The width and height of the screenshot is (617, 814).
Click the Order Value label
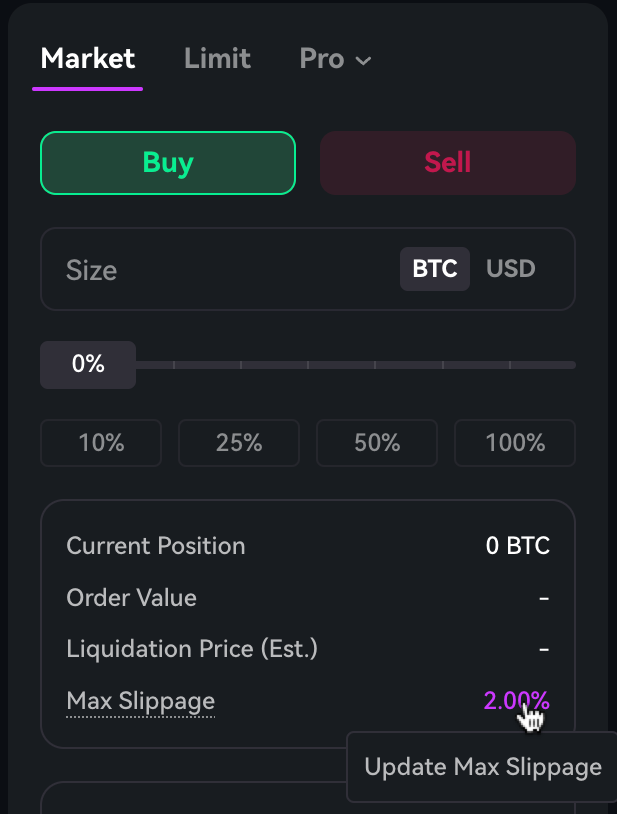131,598
